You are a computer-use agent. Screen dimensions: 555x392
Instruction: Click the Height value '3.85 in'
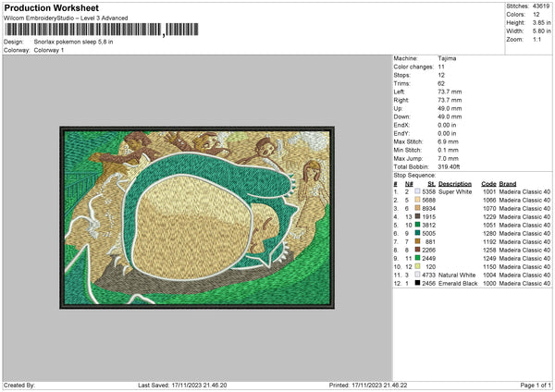[x=541, y=22]
